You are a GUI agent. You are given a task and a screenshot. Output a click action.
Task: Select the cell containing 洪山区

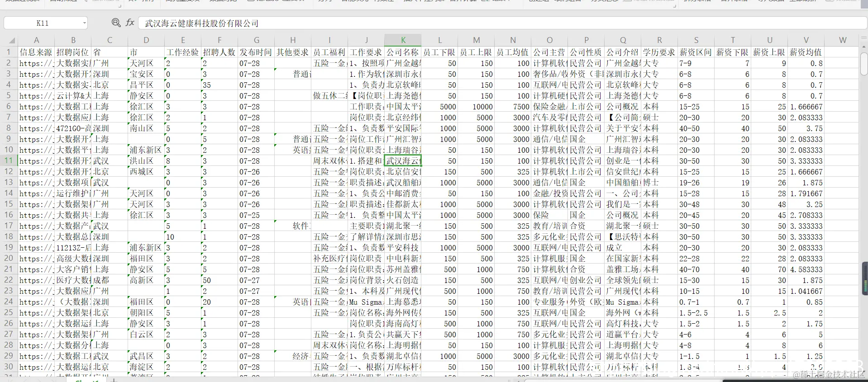(146, 161)
